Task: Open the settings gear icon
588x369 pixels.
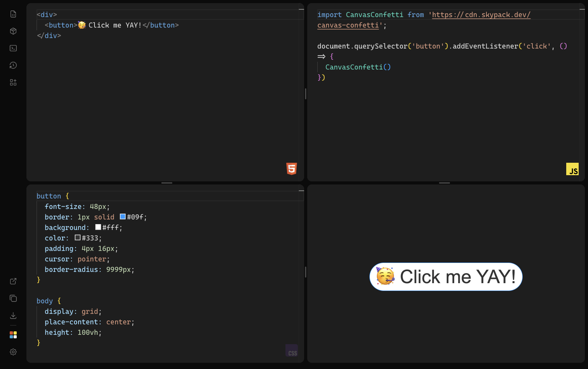Action: pyautogui.click(x=13, y=352)
